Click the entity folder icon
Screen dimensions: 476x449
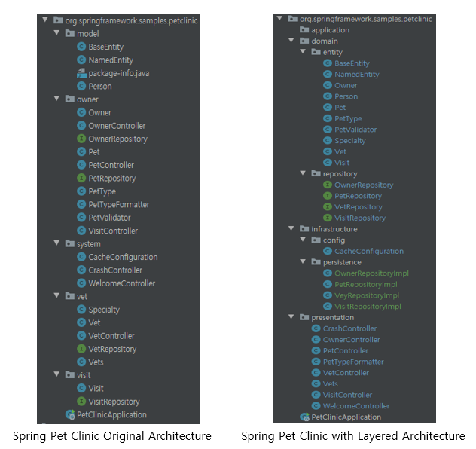click(x=316, y=52)
